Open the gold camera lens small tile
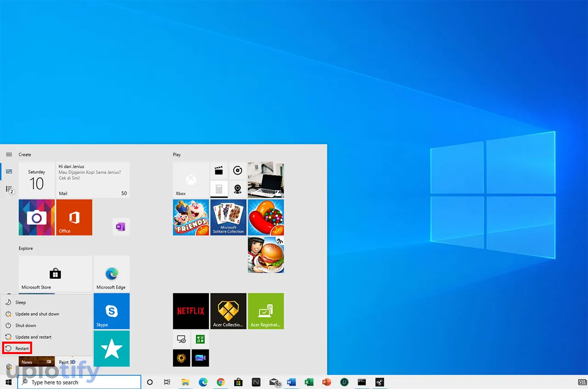The image size is (588, 389). pyautogui.click(x=181, y=358)
